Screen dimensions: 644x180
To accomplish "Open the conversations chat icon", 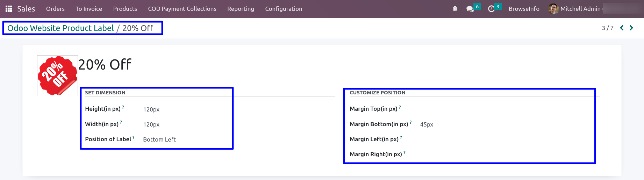I will point(470,9).
